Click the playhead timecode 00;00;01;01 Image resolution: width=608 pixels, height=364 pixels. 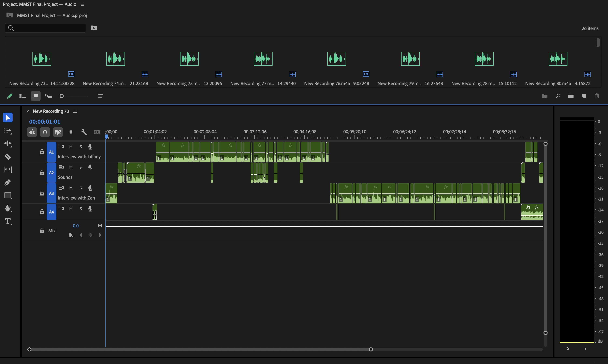tap(45, 122)
